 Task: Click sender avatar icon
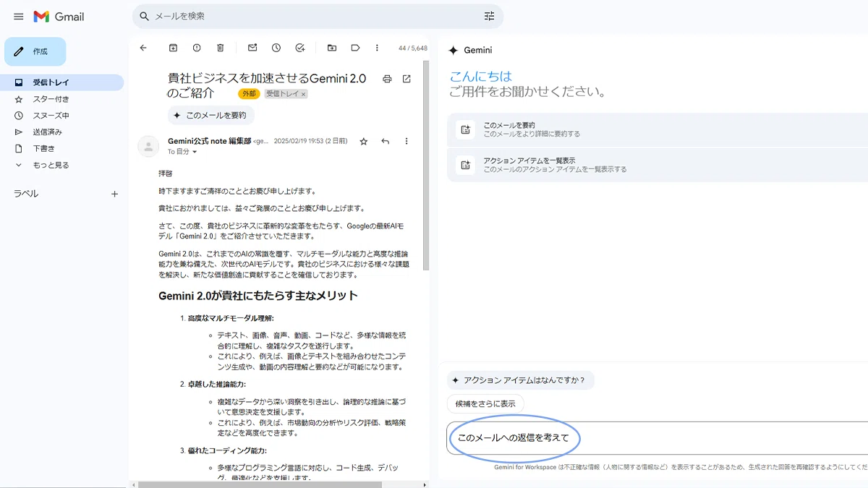(148, 146)
